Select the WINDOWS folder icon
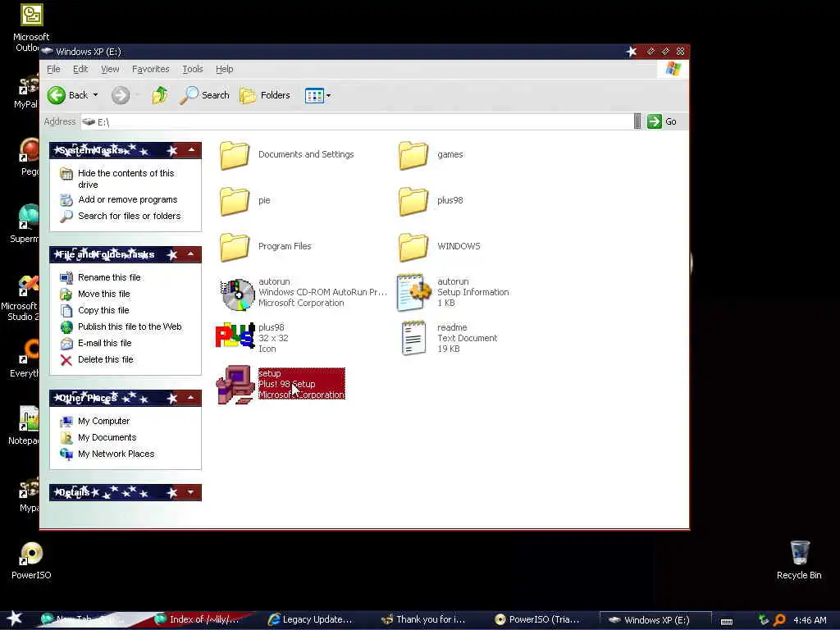Screen dimensions: 840x630 tap(413, 248)
